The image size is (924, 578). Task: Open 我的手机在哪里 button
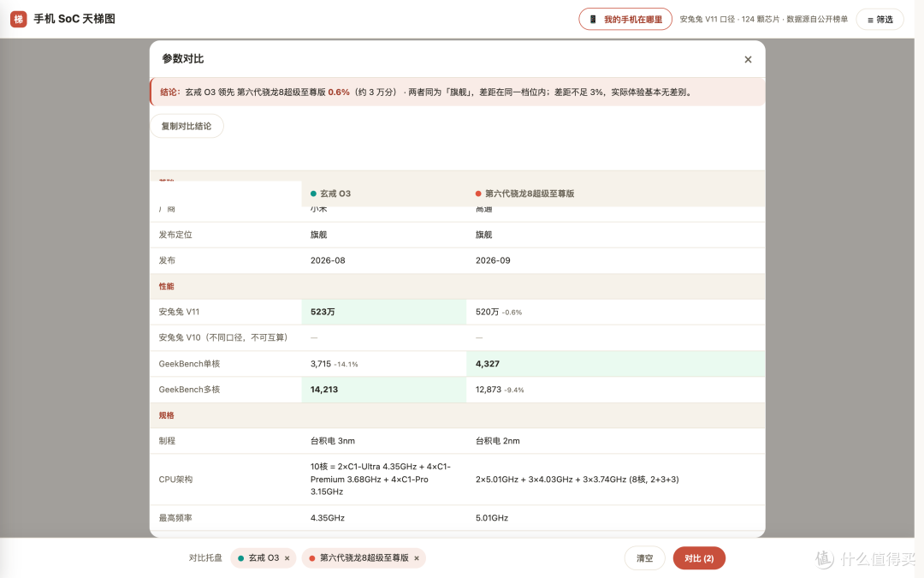pyautogui.click(x=625, y=20)
